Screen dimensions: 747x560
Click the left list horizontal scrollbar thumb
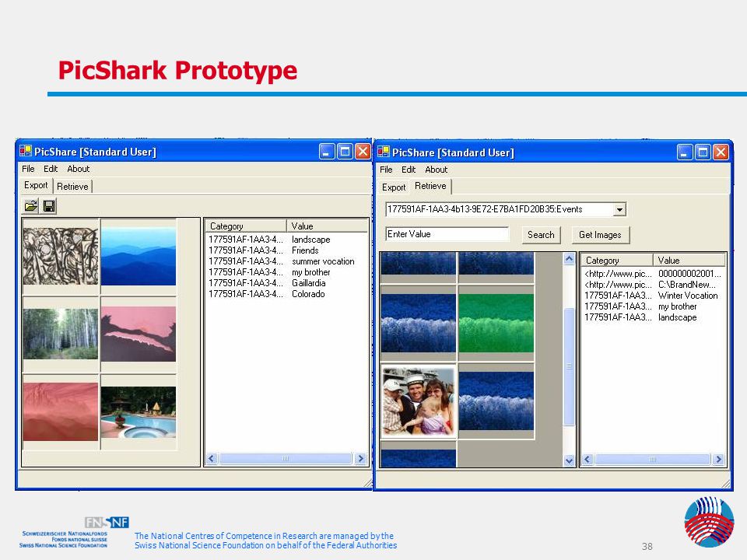[x=286, y=459]
